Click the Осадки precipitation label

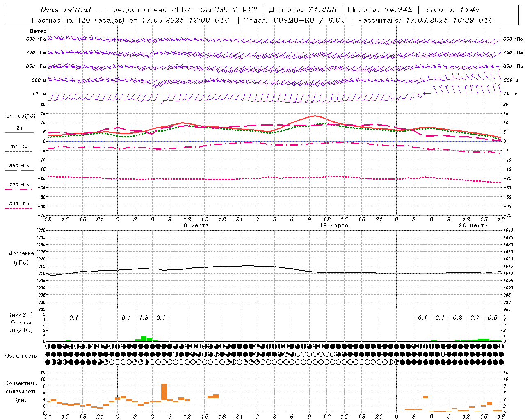(21, 322)
